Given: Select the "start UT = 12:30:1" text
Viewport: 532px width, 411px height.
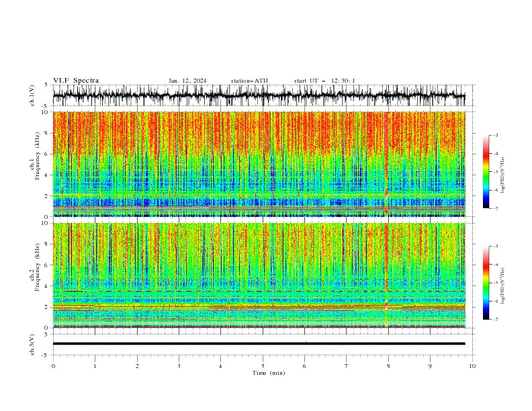Looking at the screenshot, I should 324,81.
